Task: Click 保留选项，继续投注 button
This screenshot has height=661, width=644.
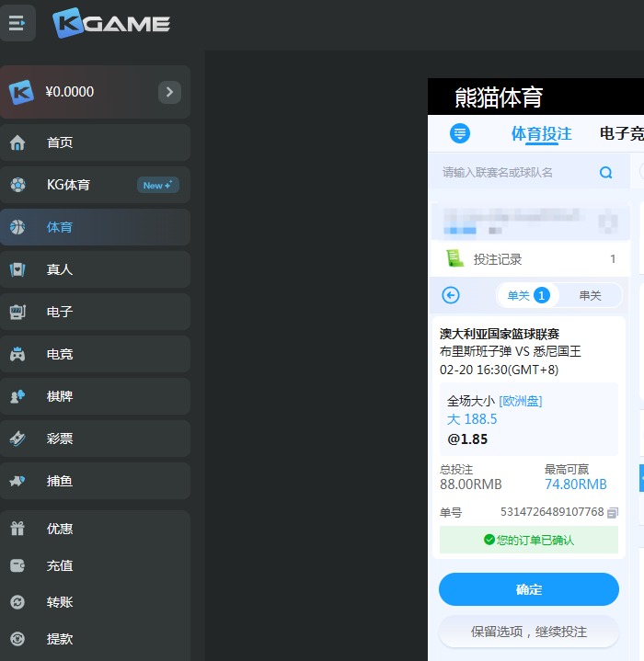Action: pos(528,632)
